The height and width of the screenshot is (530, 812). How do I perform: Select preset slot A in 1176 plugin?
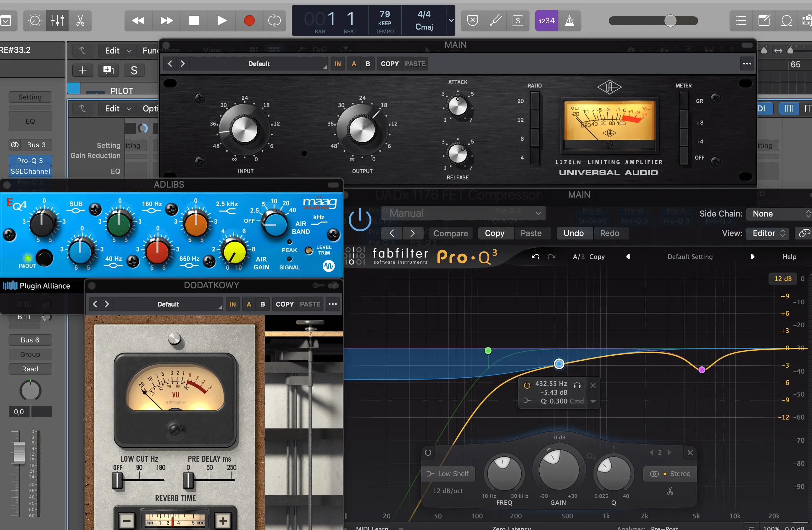tap(354, 64)
